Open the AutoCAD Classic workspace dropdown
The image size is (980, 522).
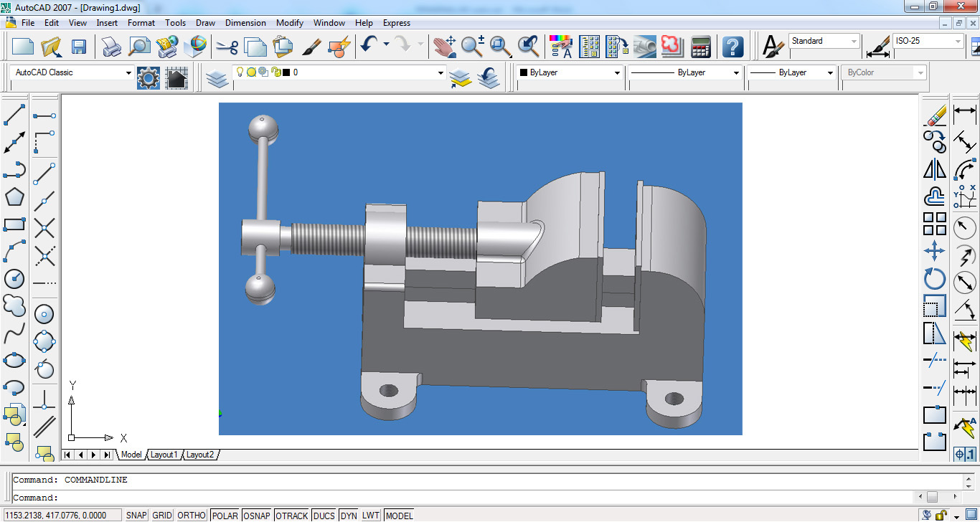(128, 72)
